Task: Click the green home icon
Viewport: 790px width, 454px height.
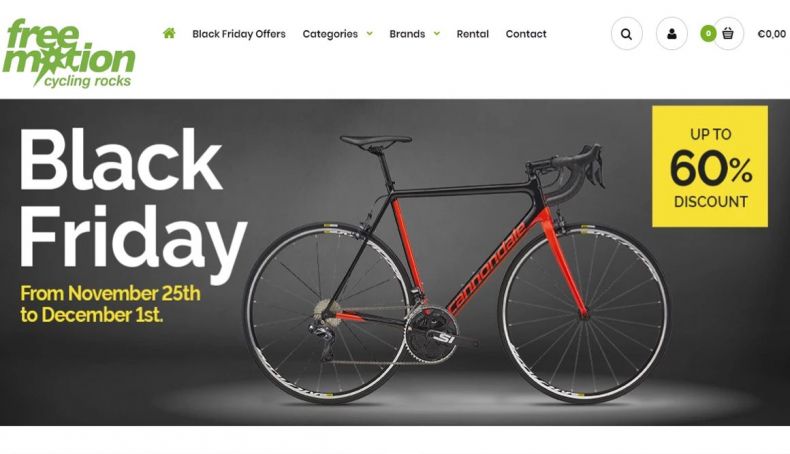Action: tap(169, 33)
